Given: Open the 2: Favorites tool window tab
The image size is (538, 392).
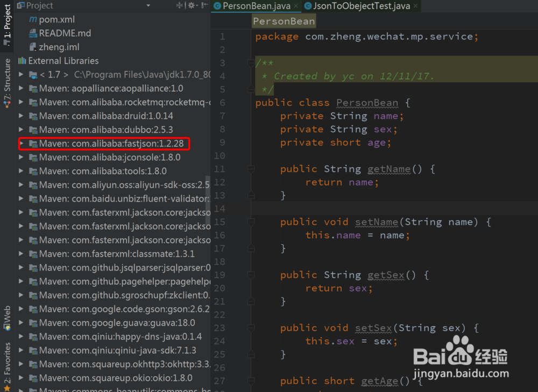Looking at the screenshot, I should point(7,366).
